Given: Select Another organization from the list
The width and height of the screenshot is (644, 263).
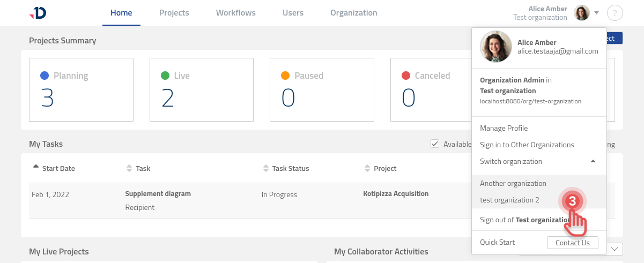Looking at the screenshot, I should (513, 183).
